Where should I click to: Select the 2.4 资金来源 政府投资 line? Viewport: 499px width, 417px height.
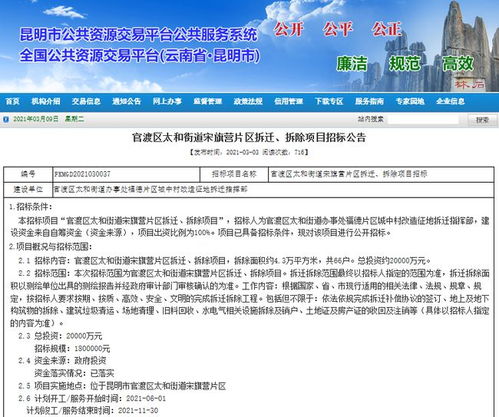click(62, 361)
